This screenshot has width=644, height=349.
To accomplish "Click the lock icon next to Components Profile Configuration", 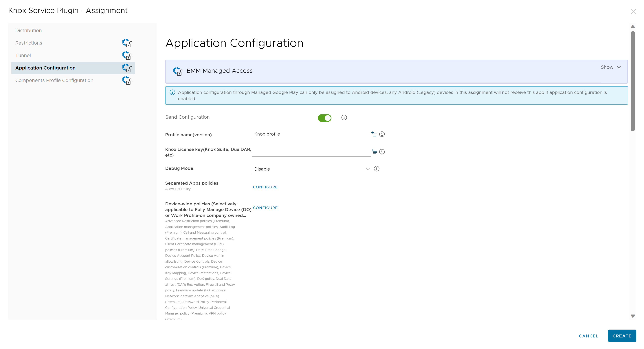I will click(127, 80).
